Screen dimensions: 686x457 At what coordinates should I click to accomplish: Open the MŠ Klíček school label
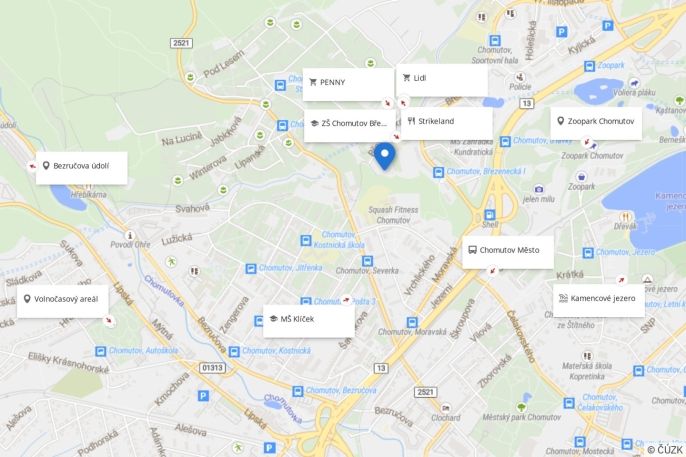(x=309, y=321)
